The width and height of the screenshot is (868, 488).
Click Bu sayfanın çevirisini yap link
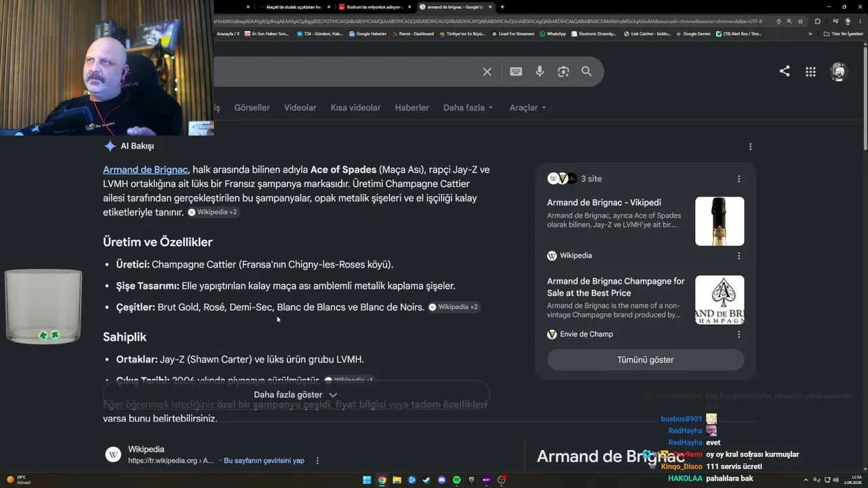pyautogui.click(x=264, y=461)
